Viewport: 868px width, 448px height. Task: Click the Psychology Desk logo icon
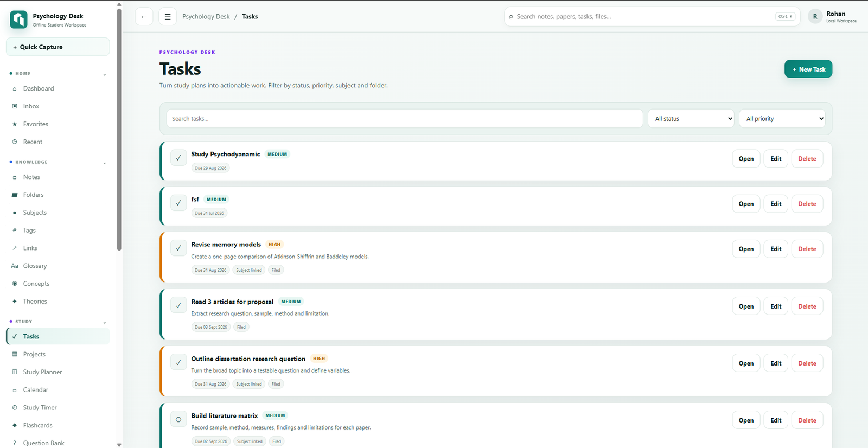pos(18,20)
